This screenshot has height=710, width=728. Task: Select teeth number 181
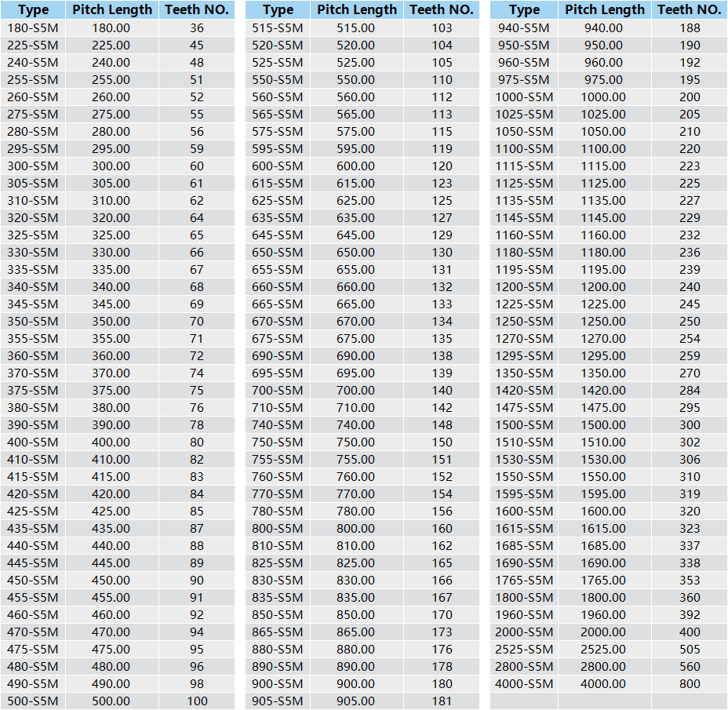pyautogui.click(x=442, y=701)
